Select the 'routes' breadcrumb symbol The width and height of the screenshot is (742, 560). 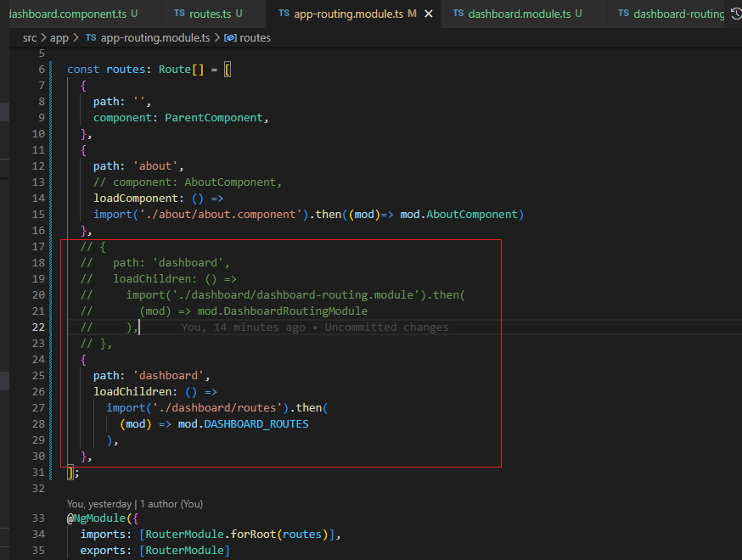click(x=255, y=38)
